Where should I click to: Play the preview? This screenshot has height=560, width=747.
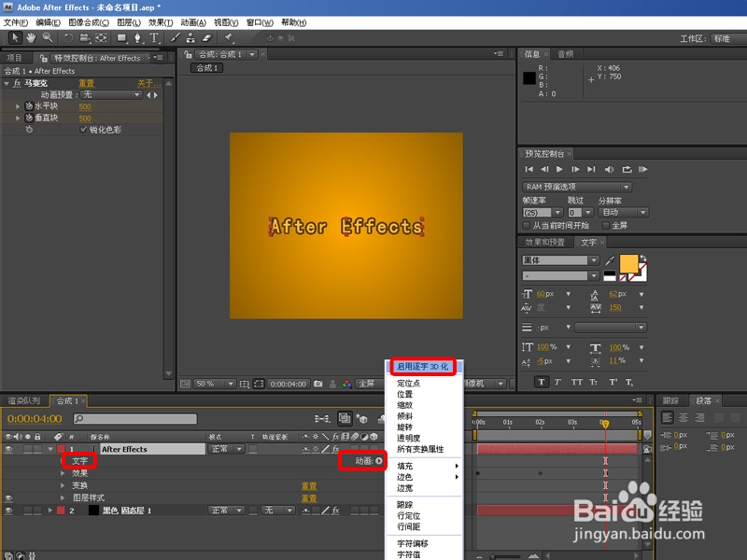point(559,169)
